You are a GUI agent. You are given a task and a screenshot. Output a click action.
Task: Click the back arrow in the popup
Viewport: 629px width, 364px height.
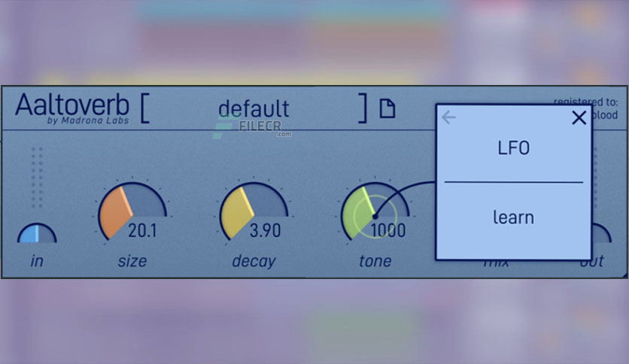click(x=448, y=117)
